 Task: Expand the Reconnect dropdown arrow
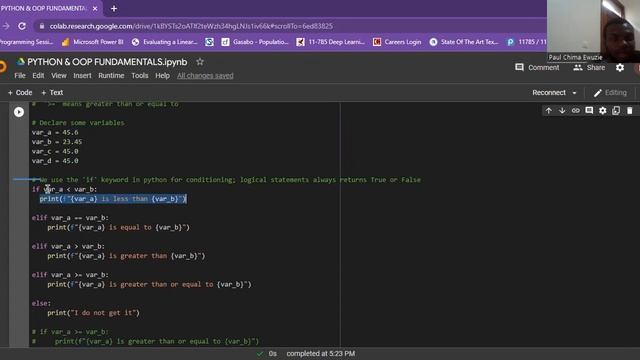(x=574, y=93)
